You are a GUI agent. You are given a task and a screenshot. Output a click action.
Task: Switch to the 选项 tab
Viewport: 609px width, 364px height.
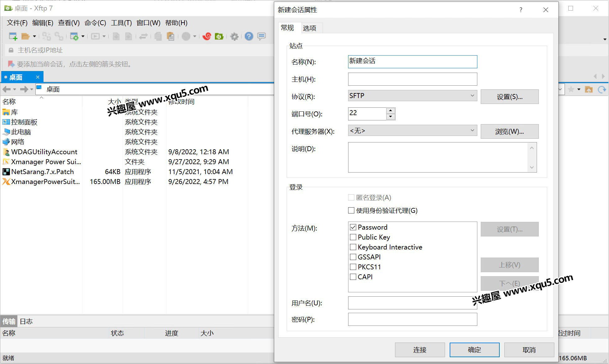[309, 28]
